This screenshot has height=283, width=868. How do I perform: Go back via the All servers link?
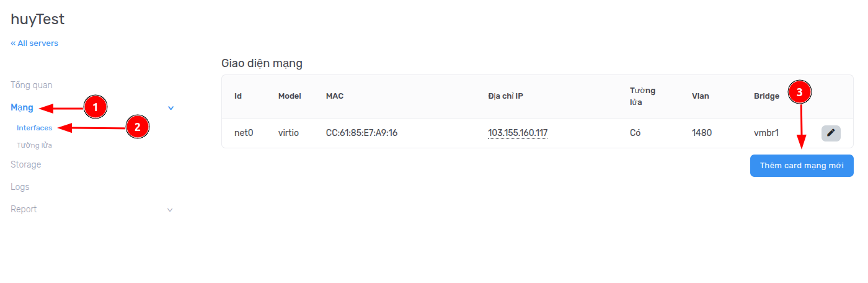35,43
